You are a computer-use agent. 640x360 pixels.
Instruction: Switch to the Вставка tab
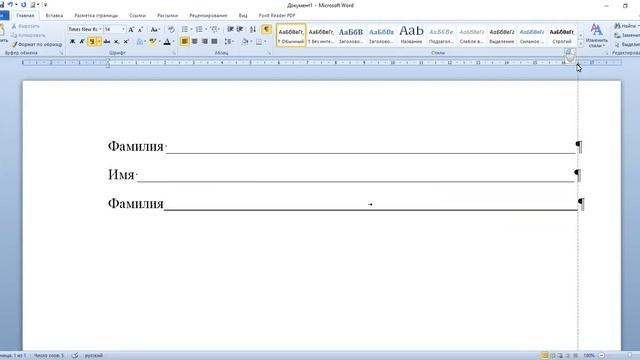point(54,16)
